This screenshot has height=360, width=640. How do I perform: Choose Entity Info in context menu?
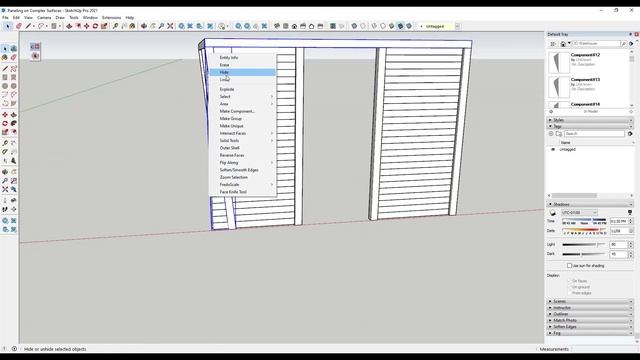242,58
